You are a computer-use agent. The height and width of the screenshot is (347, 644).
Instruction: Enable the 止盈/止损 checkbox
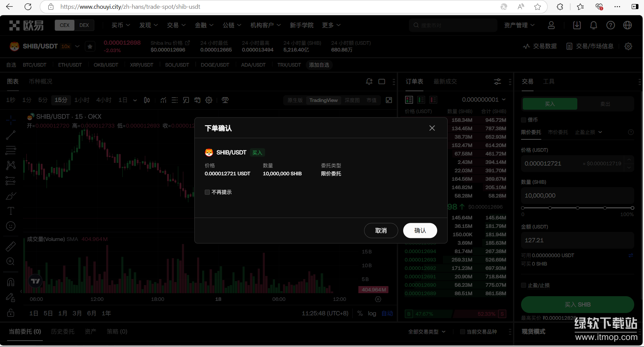click(x=524, y=285)
